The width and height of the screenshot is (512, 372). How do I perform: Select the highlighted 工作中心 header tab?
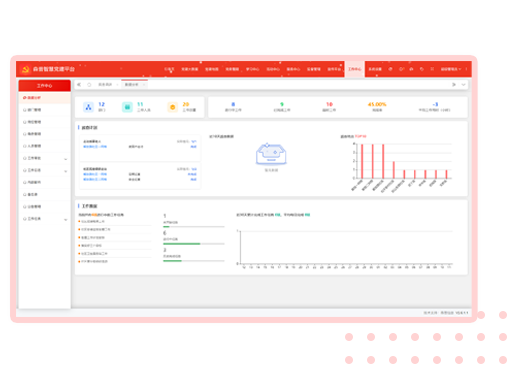[x=355, y=69]
